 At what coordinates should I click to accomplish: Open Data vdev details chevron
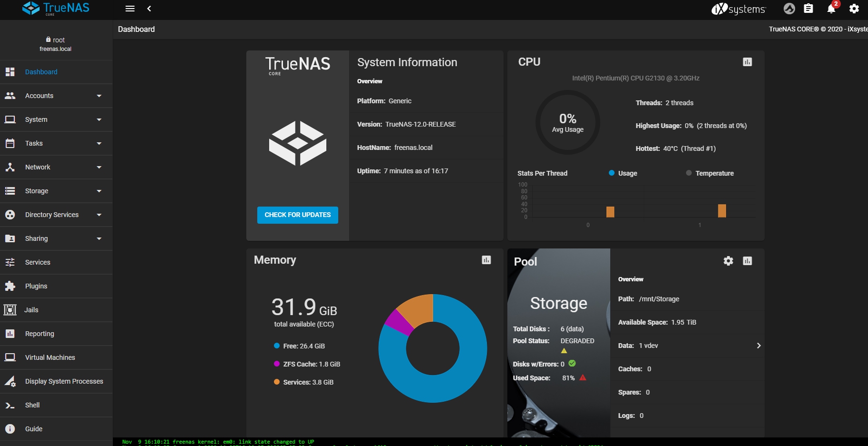758,346
